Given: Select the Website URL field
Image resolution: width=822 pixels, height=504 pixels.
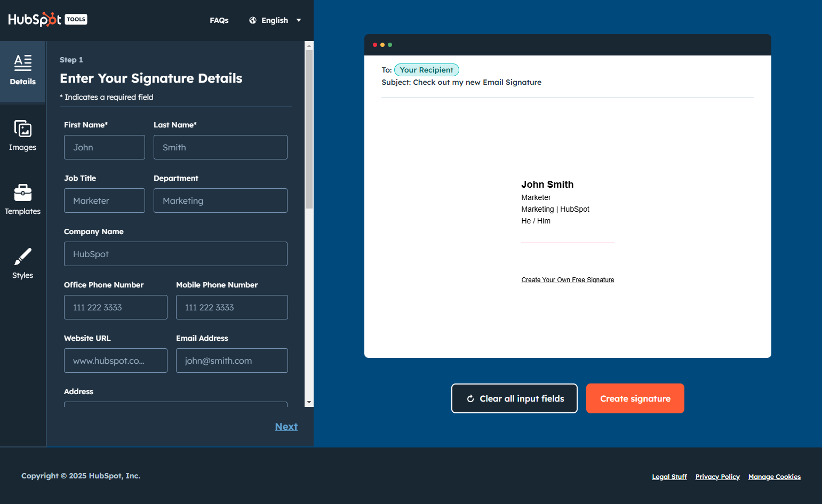Looking at the screenshot, I should (x=116, y=361).
